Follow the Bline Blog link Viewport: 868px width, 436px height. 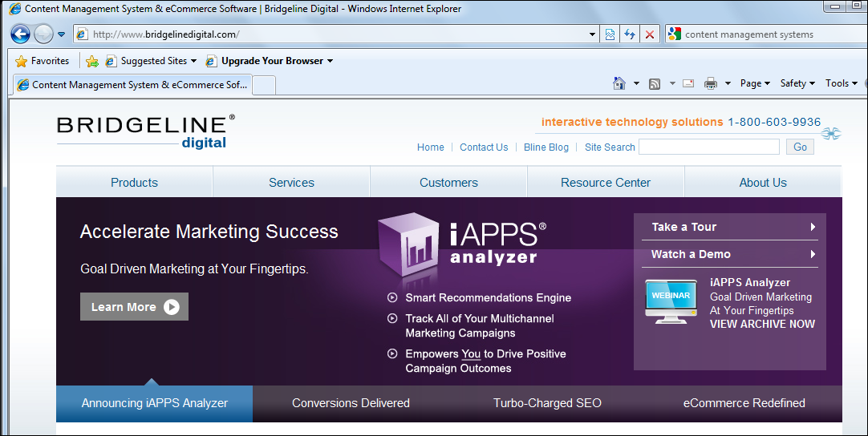[546, 147]
